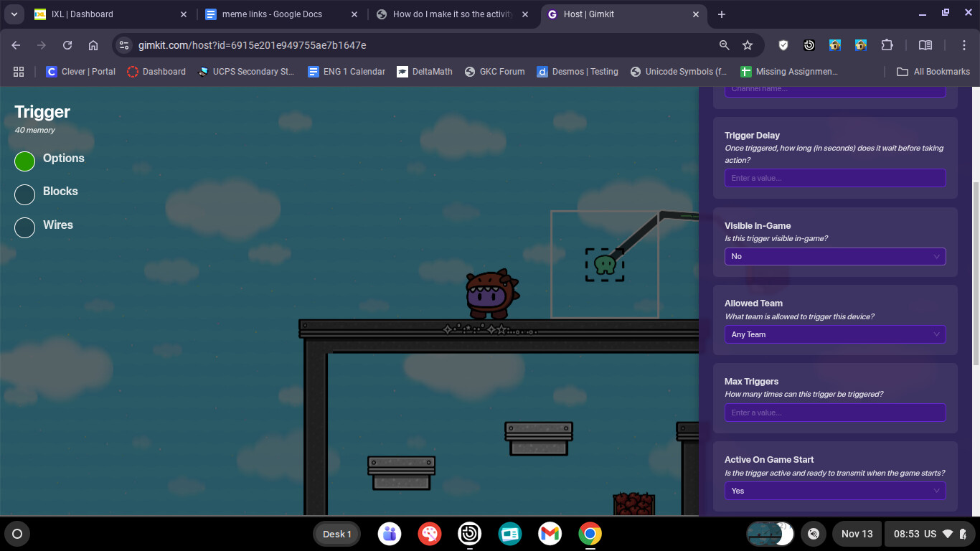
Task: Select the Options radio circle
Action: 25,161
